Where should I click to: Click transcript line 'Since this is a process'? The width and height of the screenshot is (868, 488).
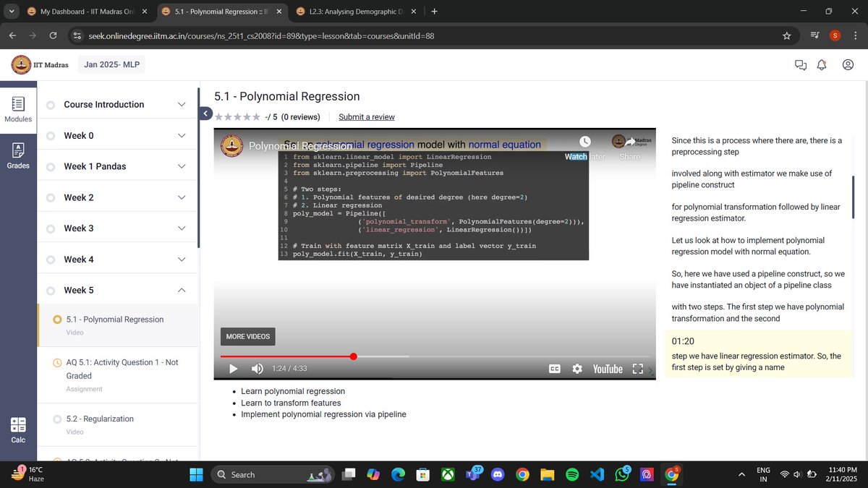point(758,146)
